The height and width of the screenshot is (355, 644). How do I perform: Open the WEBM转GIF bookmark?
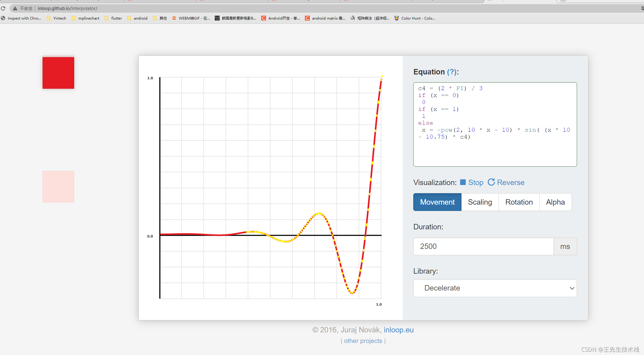(x=191, y=18)
